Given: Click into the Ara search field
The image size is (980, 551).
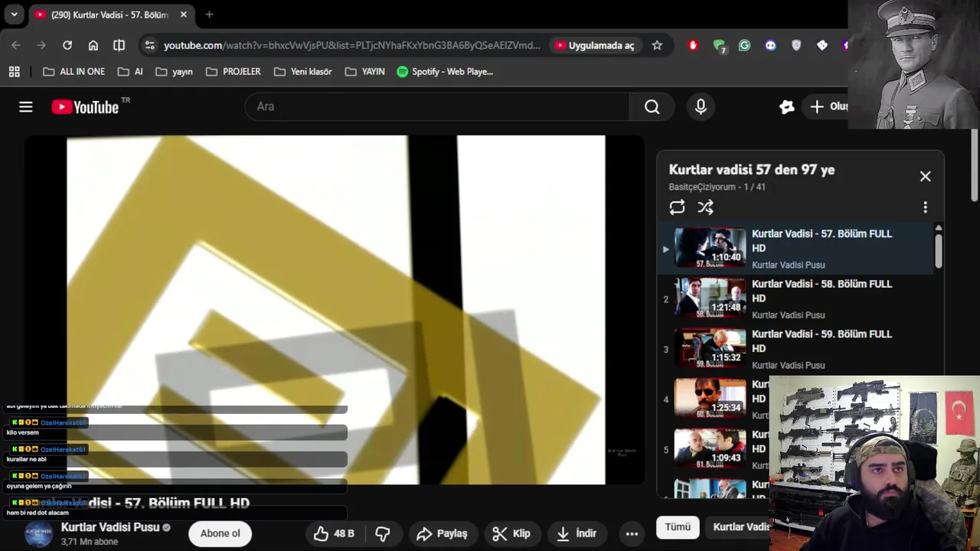Looking at the screenshot, I should tap(437, 107).
